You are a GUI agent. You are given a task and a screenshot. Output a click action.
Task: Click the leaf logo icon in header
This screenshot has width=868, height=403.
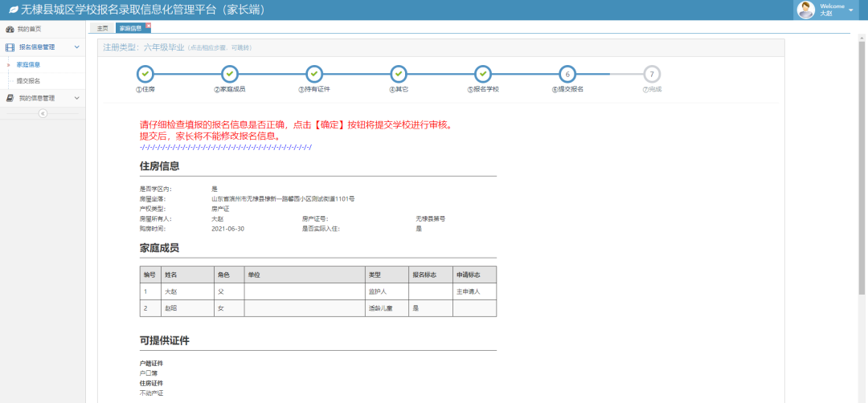click(x=13, y=10)
